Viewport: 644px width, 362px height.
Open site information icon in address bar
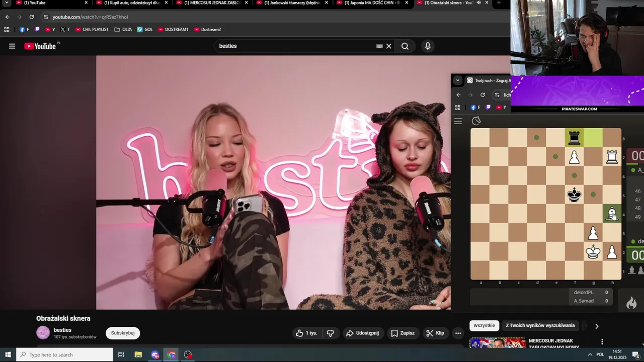tap(46, 17)
